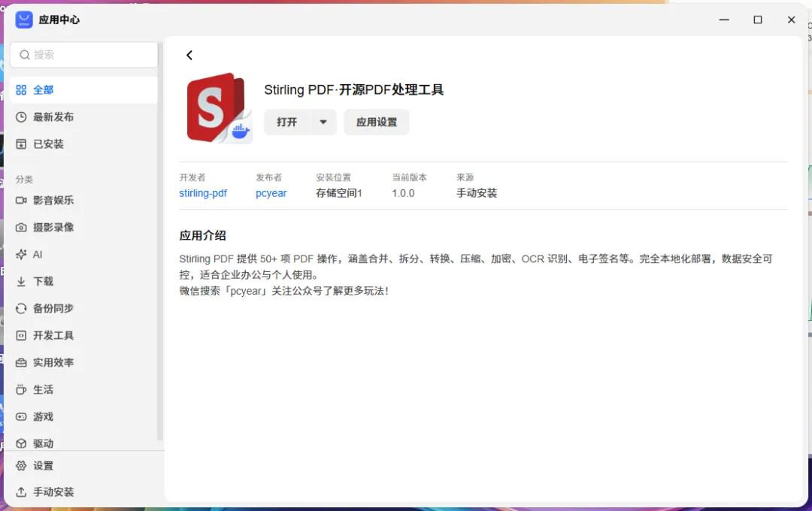Screen dimensions: 812x511
Task: Expand the dropdown arrow beside 打开
Action: pos(323,122)
